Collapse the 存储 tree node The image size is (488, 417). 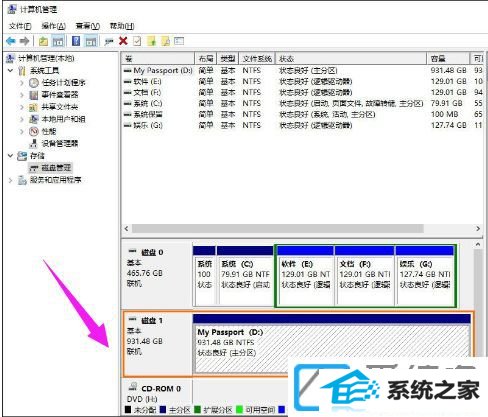click(11, 155)
